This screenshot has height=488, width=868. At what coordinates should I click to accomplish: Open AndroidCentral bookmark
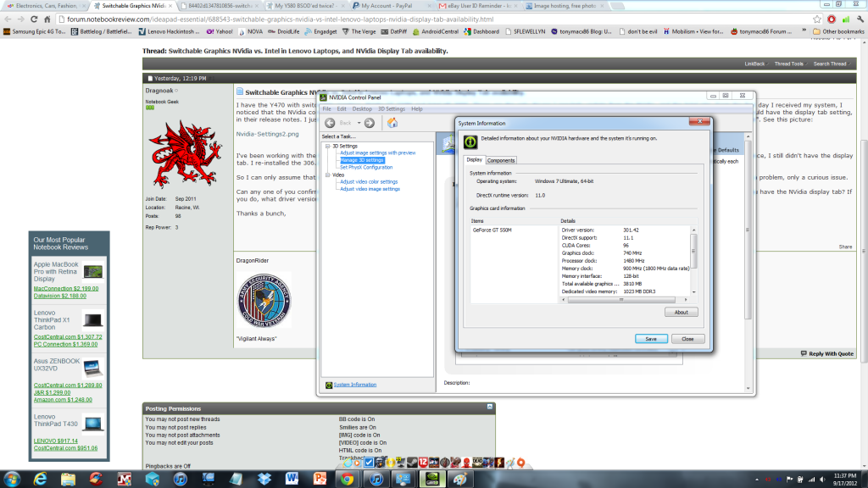tap(435, 31)
